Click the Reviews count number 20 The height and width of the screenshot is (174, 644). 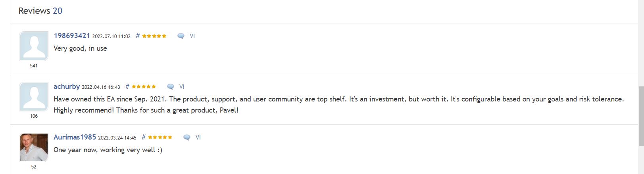click(58, 11)
